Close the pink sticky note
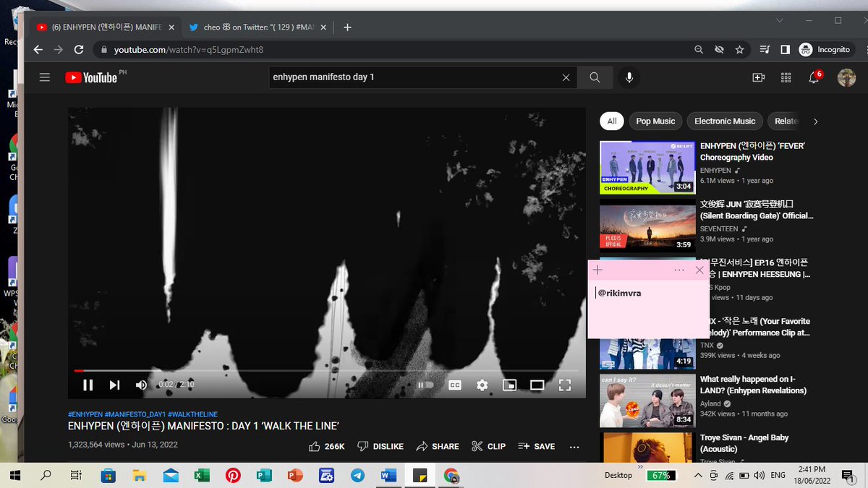 pyautogui.click(x=699, y=270)
